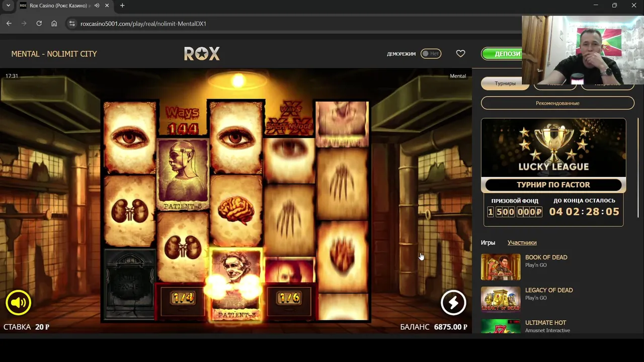Click the 17:31 game clock
644x362 pixels.
12,76
